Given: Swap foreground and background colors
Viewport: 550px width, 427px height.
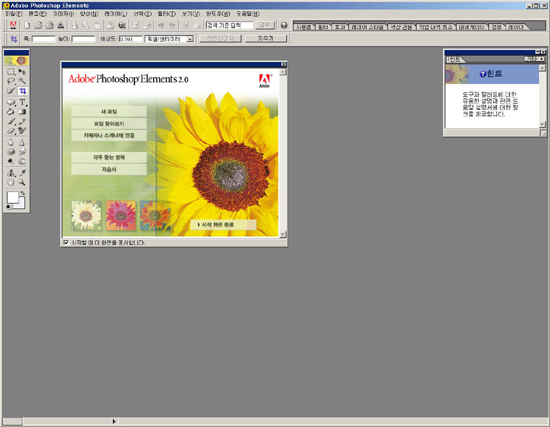Looking at the screenshot, I should pos(23,193).
